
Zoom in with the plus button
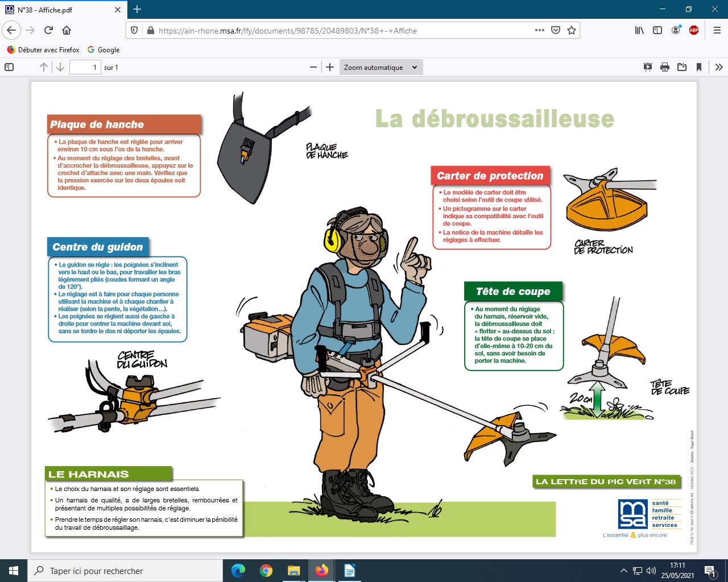tap(330, 67)
